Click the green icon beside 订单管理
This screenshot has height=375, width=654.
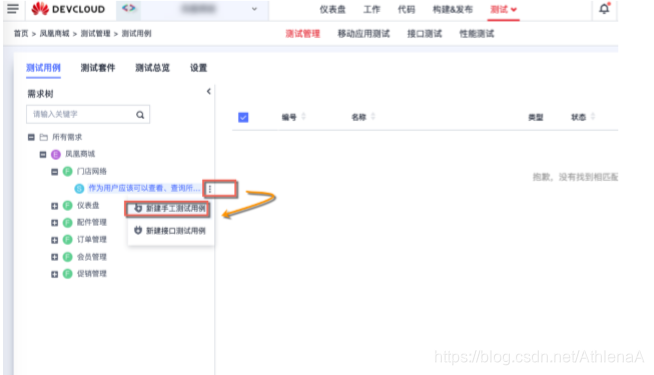pos(68,240)
